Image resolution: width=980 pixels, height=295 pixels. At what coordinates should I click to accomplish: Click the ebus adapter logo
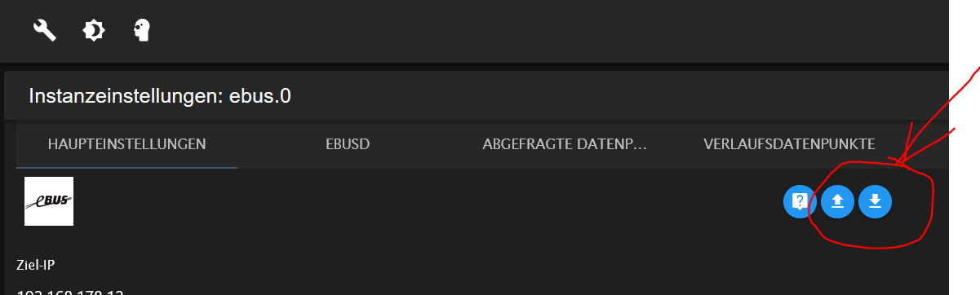[x=49, y=200]
